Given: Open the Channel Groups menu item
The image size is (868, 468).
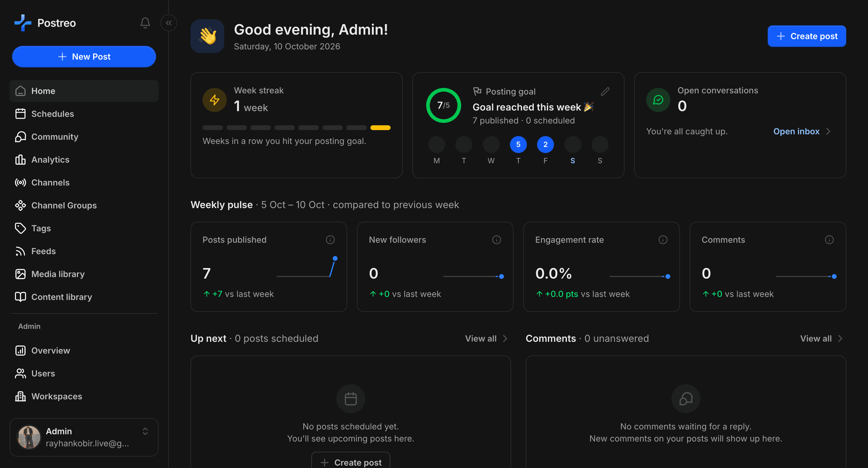Looking at the screenshot, I should click(84, 205).
